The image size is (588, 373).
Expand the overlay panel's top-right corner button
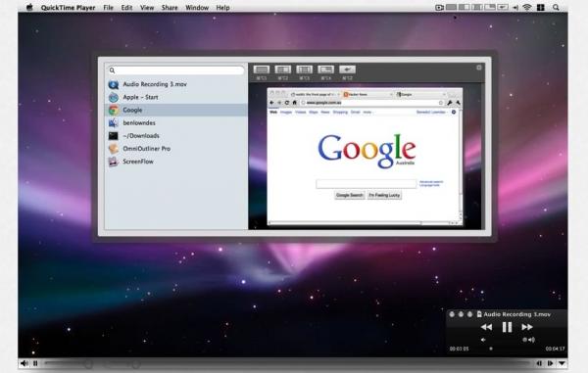(479, 68)
